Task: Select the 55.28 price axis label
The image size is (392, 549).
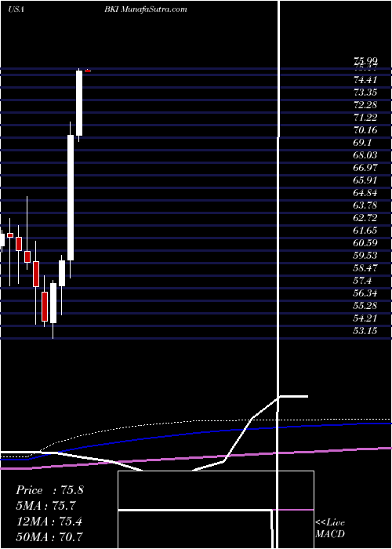Action: click(x=365, y=306)
